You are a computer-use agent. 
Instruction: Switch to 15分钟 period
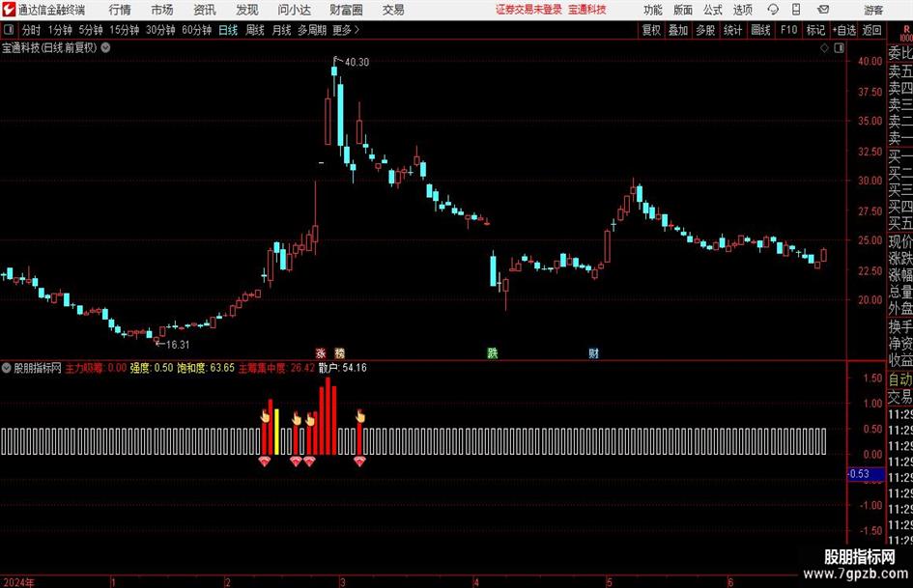125,30
